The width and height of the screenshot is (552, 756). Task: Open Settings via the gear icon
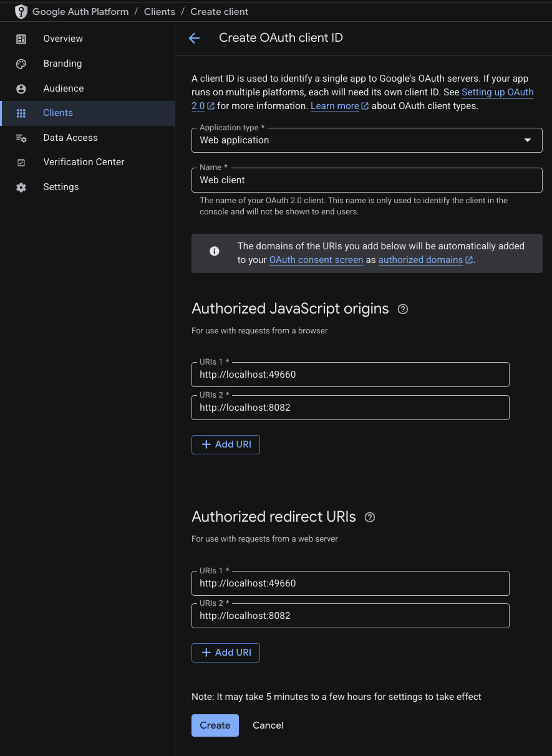coord(21,186)
